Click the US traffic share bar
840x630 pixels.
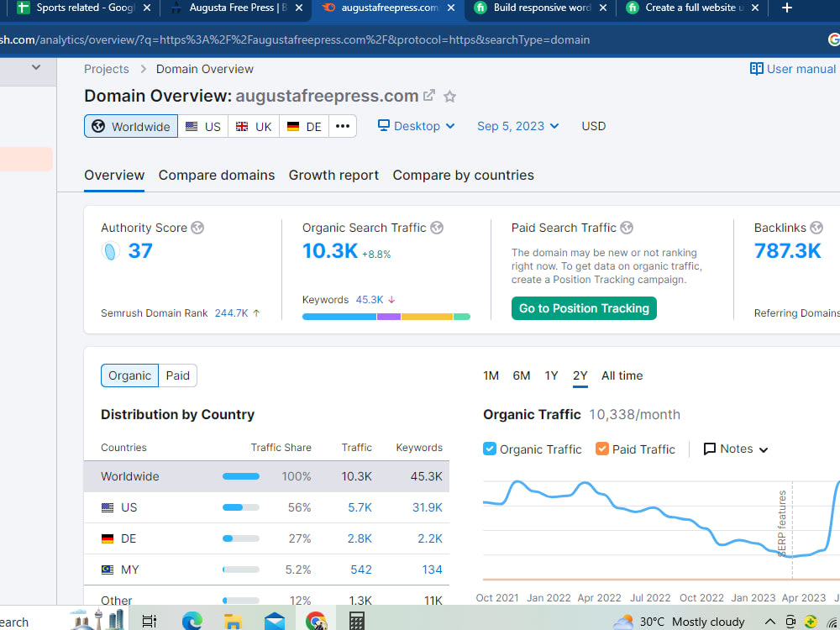(241, 507)
